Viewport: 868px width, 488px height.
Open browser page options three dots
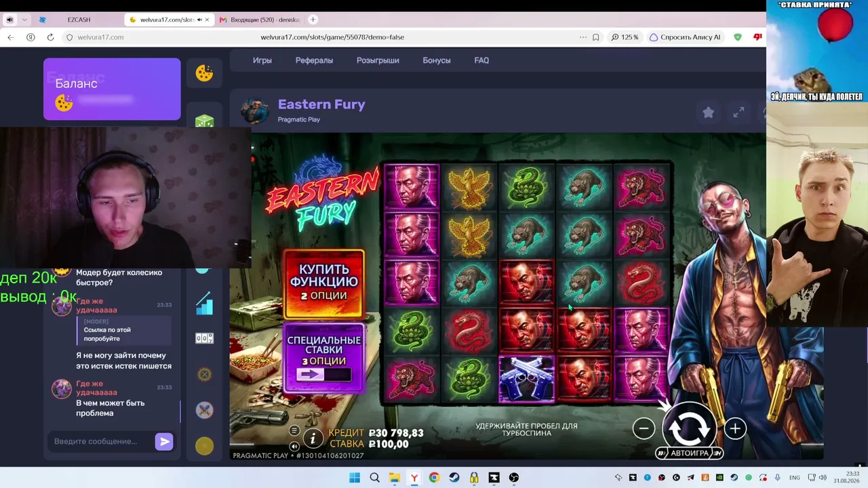[x=583, y=37]
